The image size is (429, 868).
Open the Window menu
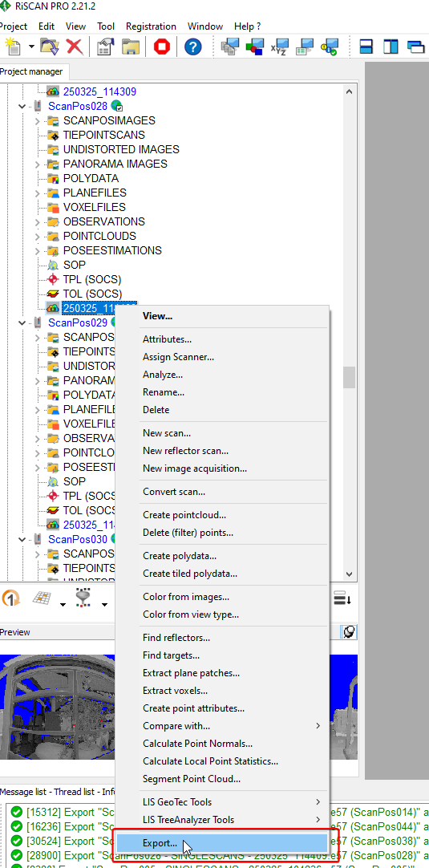205,26
